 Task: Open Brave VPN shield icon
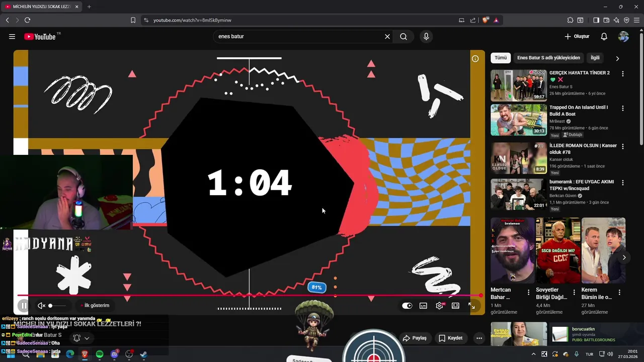[x=626, y=20]
